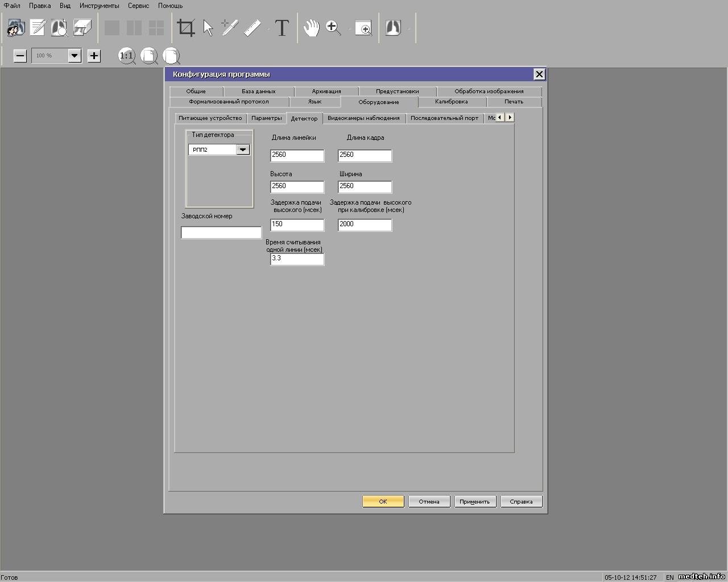Viewport: 728px width, 582px height.
Task: Click the minus zoom-out button
Action: pyautogui.click(x=20, y=56)
